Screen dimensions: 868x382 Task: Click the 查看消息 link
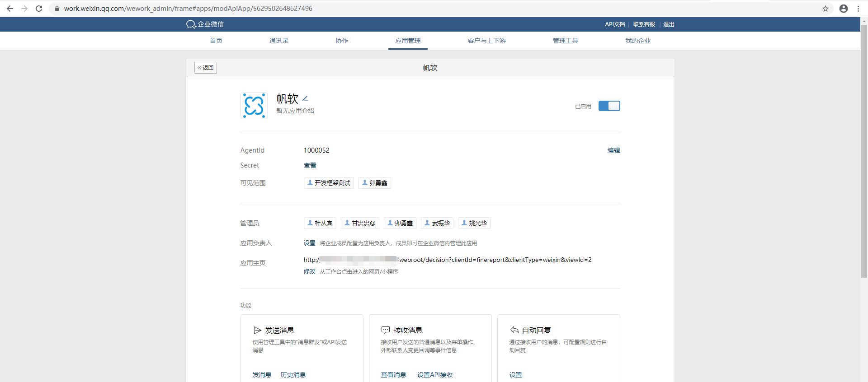tap(393, 375)
